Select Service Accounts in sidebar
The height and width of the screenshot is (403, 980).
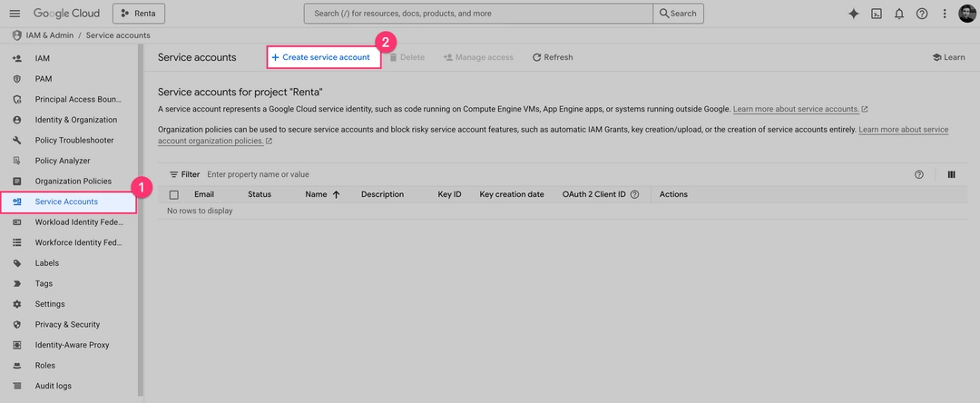66,201
